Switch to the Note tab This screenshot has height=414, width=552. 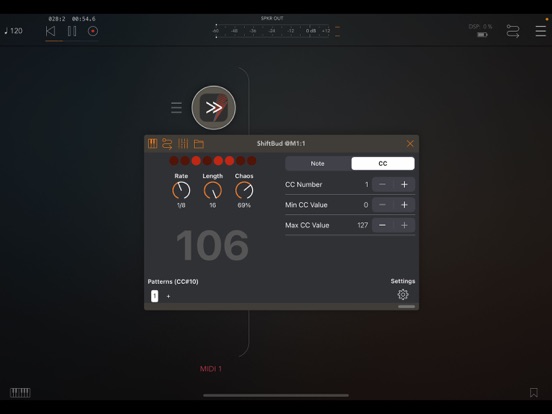pyautogui.click(x=318, y=164)
